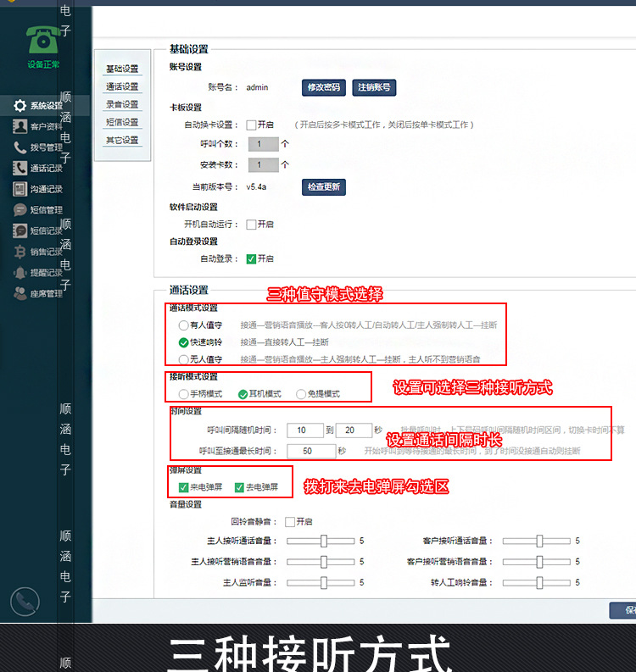
Task: Toggle the 来电弹屏 checkbox
Action: [183, 487]
